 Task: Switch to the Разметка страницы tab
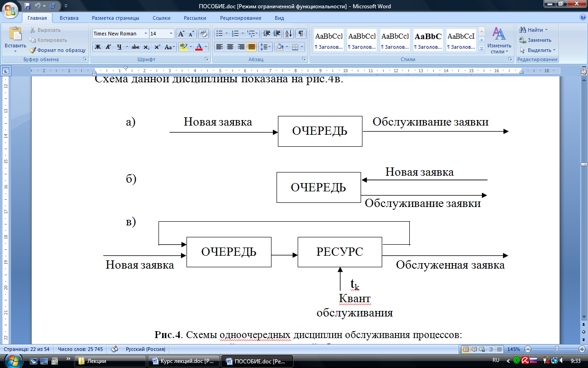[x=115, y=18]
